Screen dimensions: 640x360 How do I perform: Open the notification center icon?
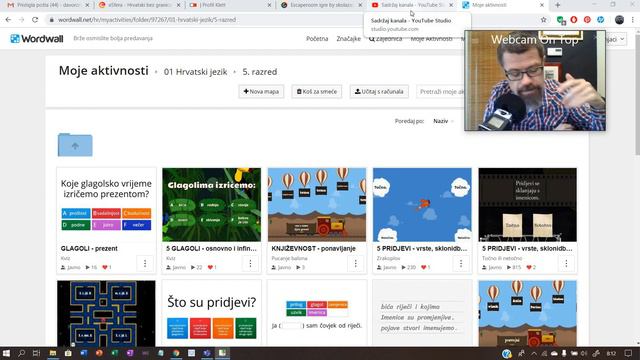[x=628, y=353]
